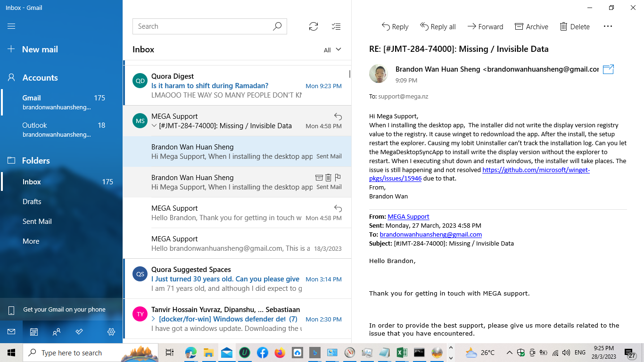Click Reply all
Image resolution: width=644 pixels, height=362 pixels.
(x=438, y=26)
